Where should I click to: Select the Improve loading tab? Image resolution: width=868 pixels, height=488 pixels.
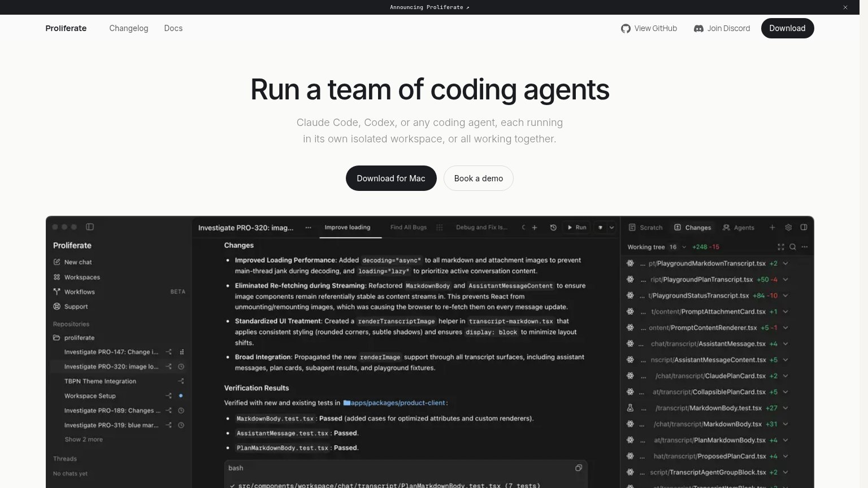pos(348,227)
